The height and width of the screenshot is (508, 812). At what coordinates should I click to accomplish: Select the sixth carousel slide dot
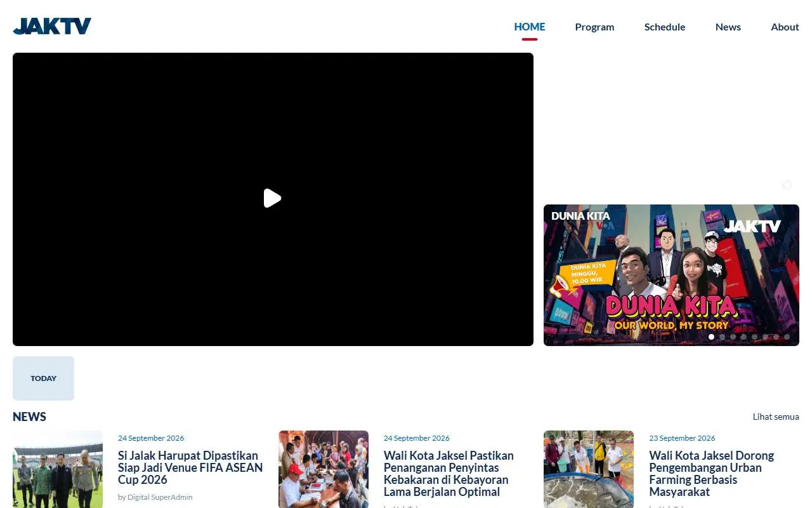765,337
